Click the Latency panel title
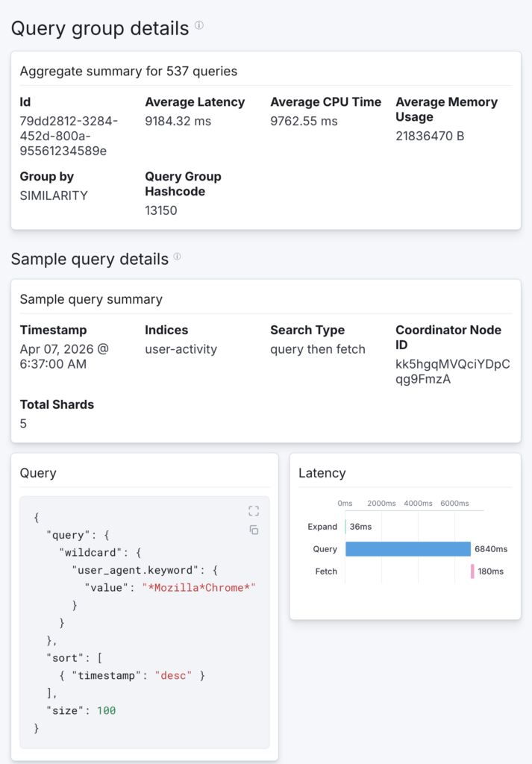Screen dimensions: 532x764 [x=322, y=473]
